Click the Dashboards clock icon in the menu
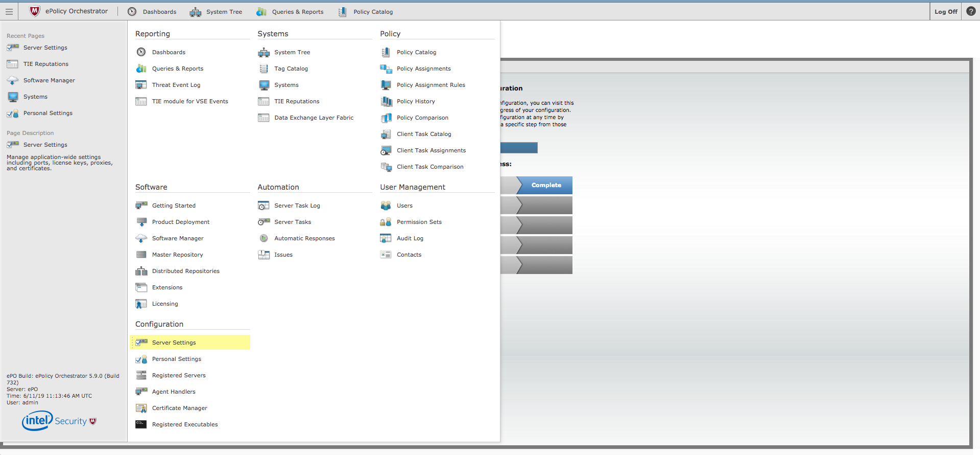 pos(141,52)
